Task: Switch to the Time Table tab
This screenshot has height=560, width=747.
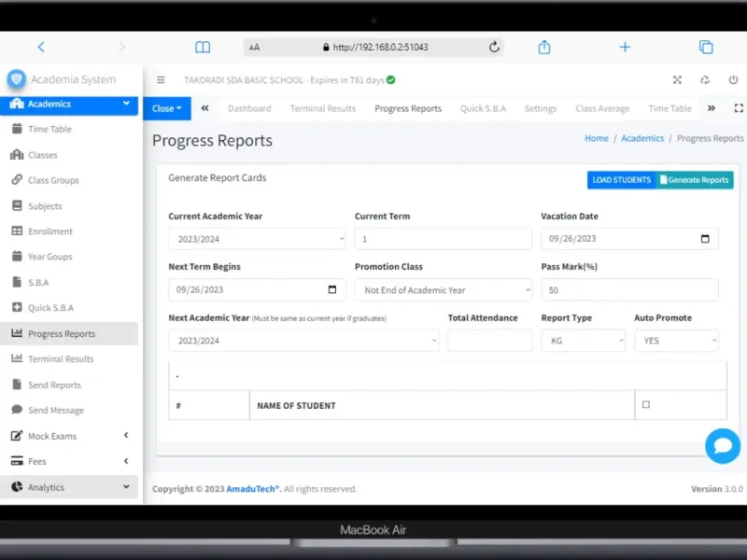Action: pos(669,108)
